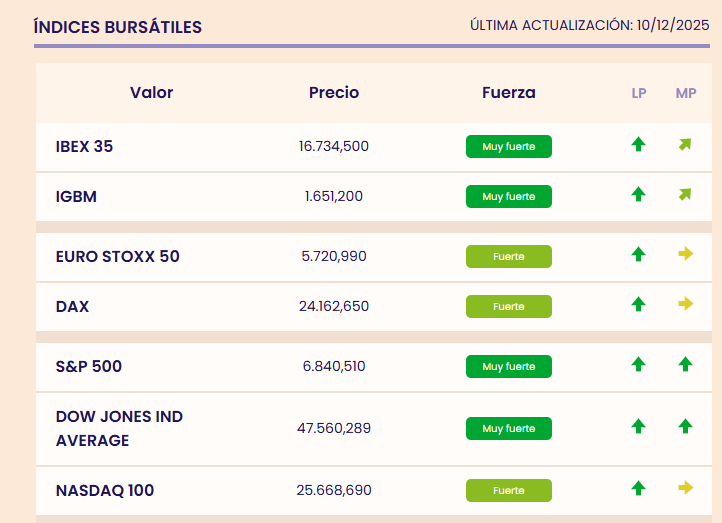Click the MP column header

[686, 93]
